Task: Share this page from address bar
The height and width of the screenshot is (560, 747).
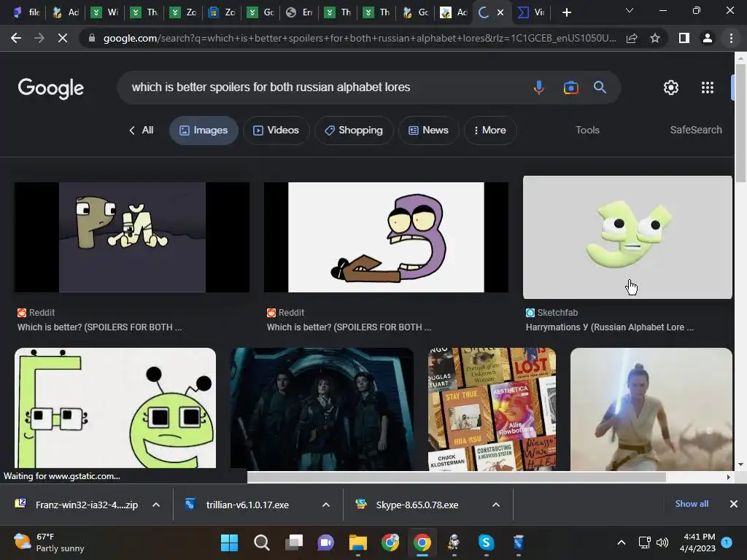Action: [x=632, y=38]
